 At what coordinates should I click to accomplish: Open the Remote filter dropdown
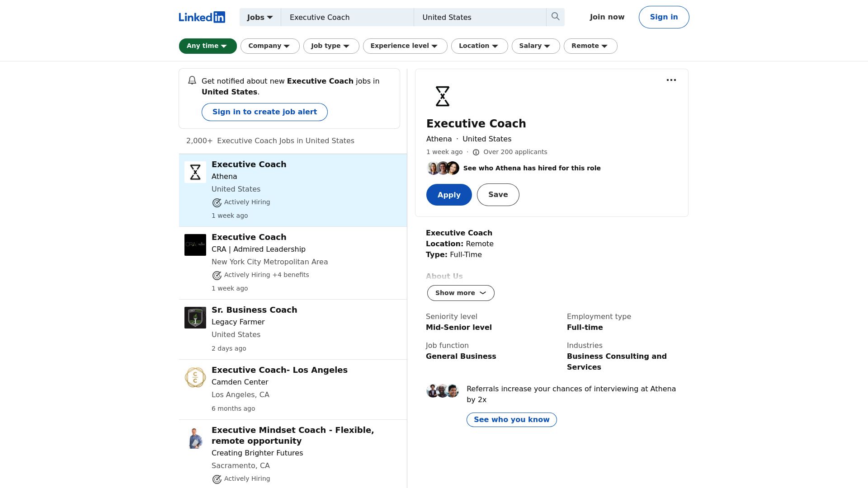pos(590,46)
